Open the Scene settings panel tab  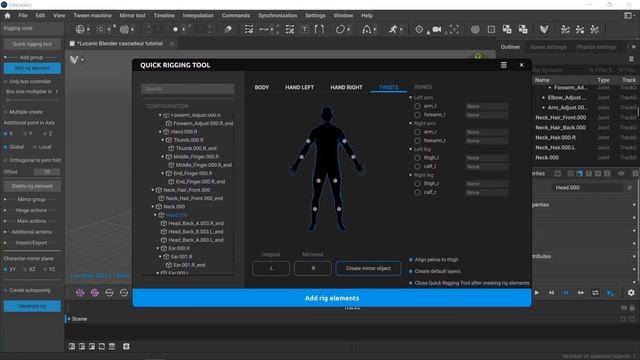point(548,47)
